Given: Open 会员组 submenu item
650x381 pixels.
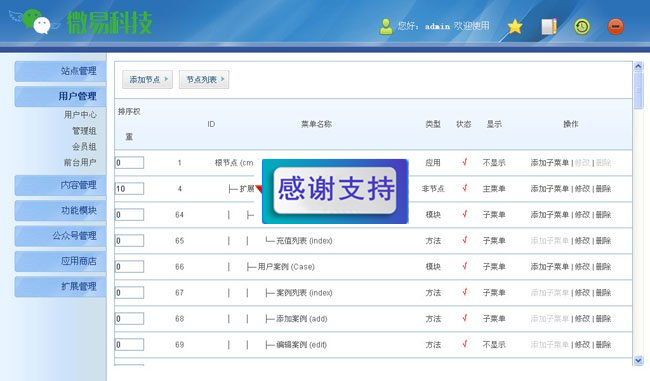Looking at the screenshot, I should click(x=84, y=146).
